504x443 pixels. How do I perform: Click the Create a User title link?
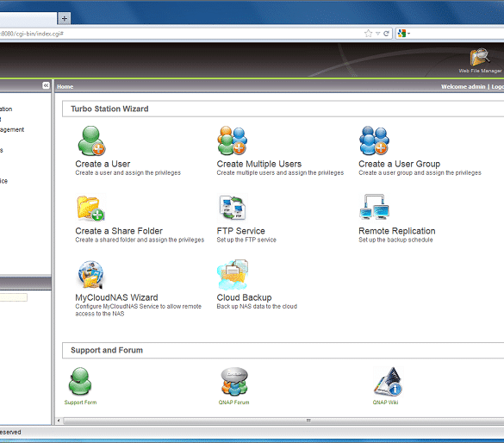coord(103,164)
